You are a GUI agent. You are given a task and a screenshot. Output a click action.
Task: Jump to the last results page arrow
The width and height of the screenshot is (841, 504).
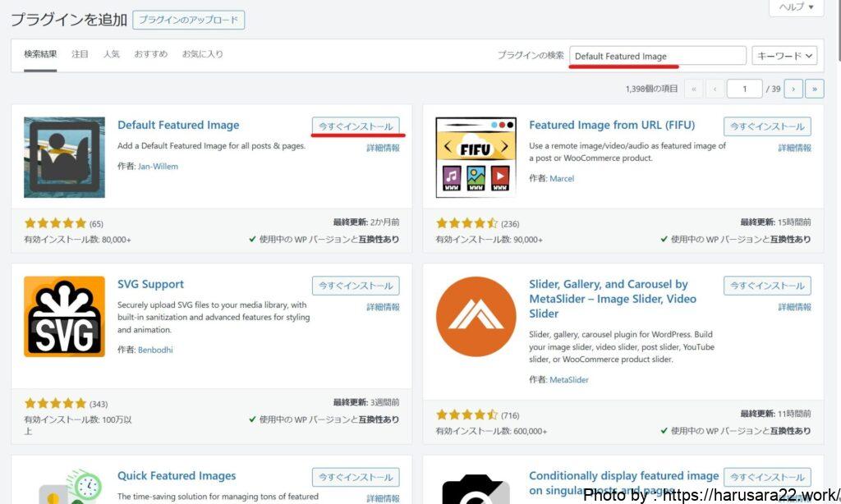coord(815,89)
